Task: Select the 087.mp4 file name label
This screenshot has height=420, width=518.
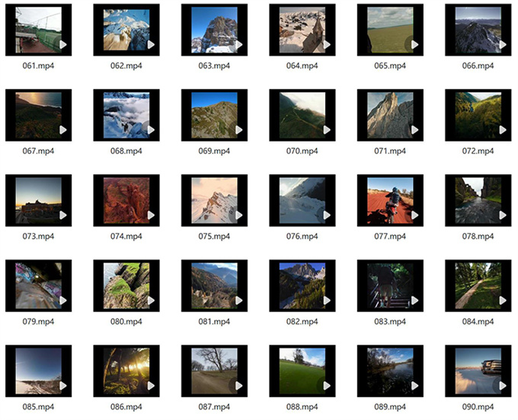Action: [214, 407]
